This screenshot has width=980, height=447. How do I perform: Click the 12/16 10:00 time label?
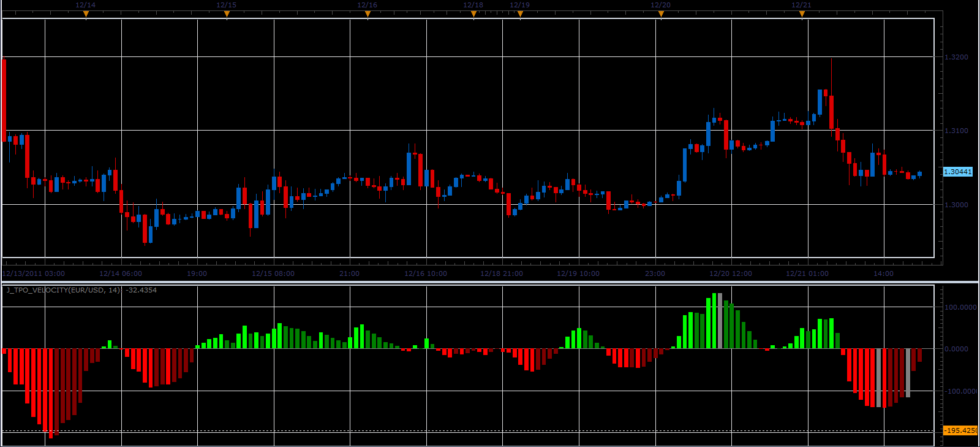[426, 273]
